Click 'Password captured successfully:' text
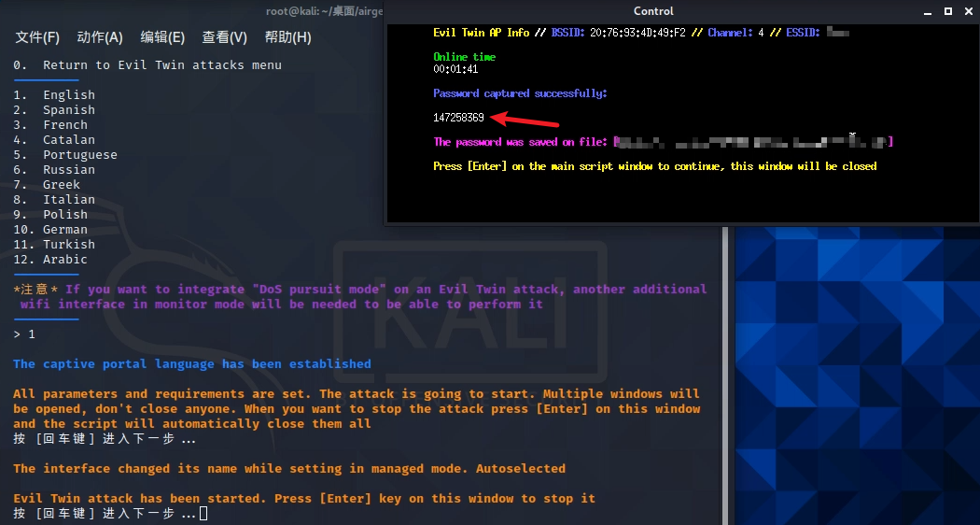The height and width of the screenshot is (525, 980). tap(520, 93)
